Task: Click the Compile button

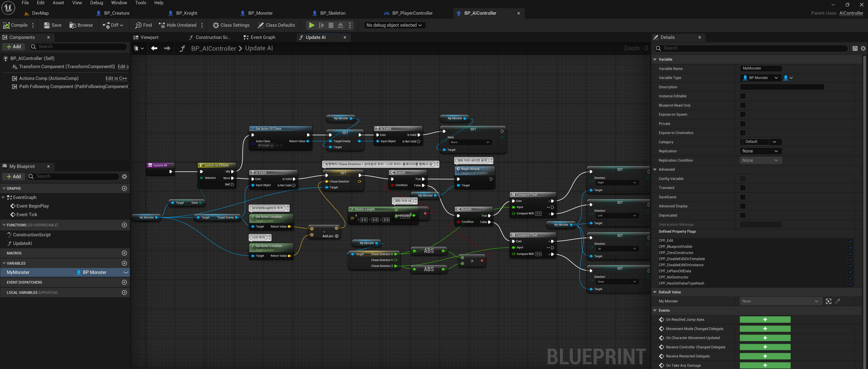Action: 15,25
